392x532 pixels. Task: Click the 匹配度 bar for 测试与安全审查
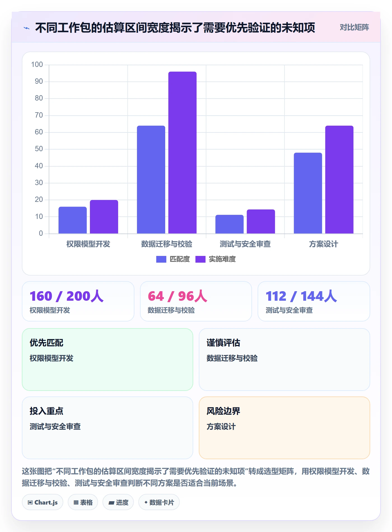[229, 224]
